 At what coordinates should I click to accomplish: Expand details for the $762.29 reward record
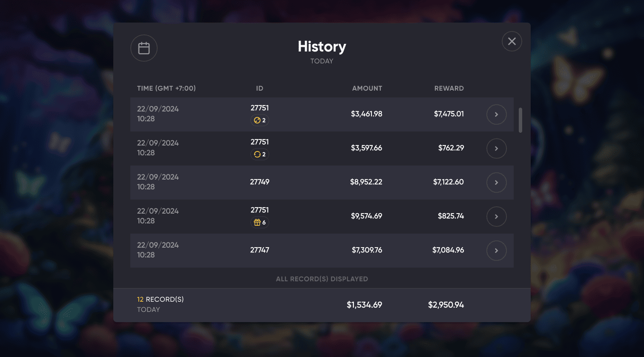click(497, 149)
